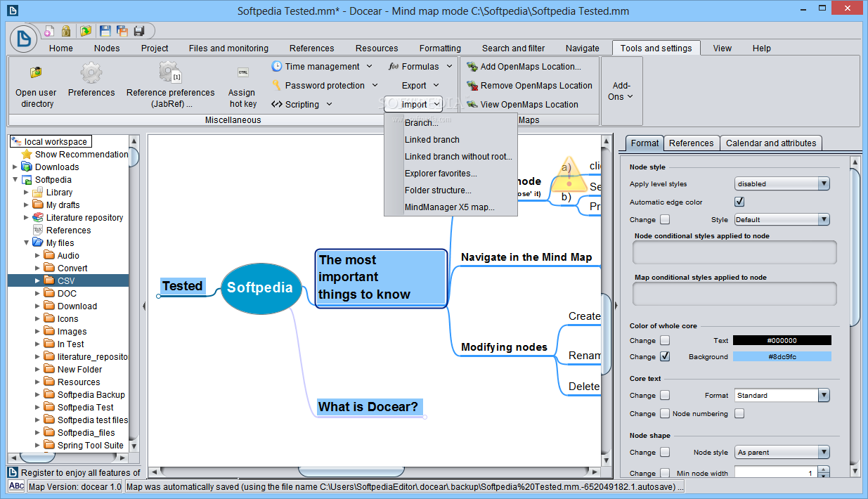
Task: Click Add OpenMaps Location icon
Action: click(x=472, y=66)
